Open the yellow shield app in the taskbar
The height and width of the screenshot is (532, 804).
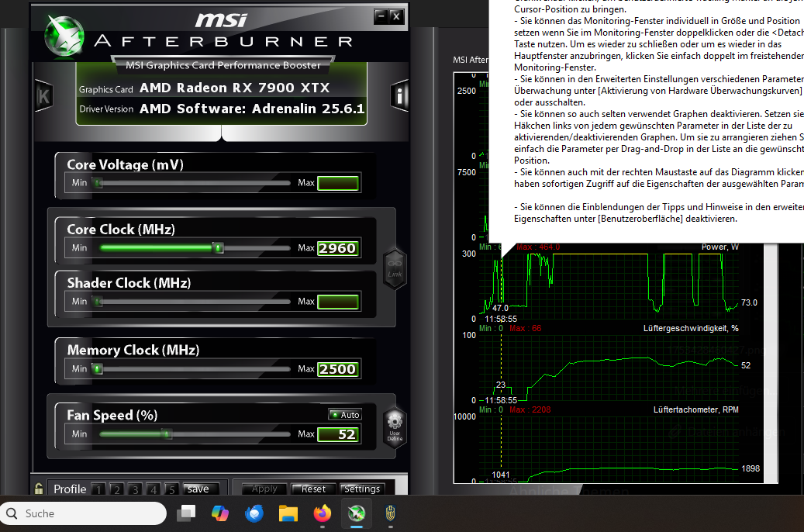391,513
